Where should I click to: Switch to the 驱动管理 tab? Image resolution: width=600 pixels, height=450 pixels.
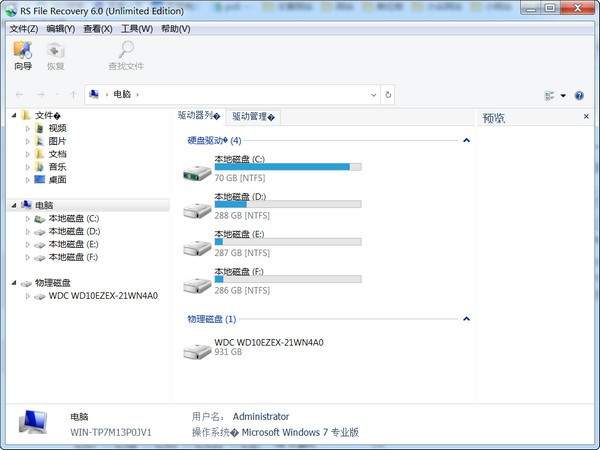252,117
